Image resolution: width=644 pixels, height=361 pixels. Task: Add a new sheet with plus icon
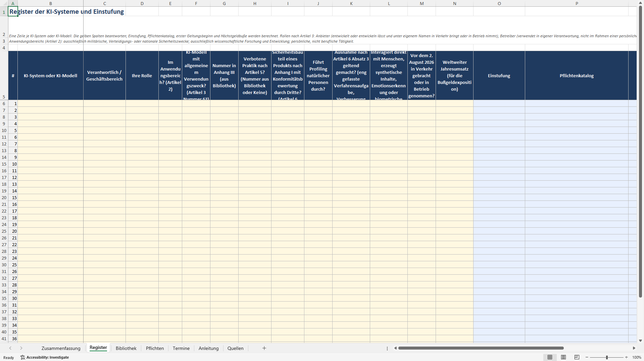coord(264,348)
